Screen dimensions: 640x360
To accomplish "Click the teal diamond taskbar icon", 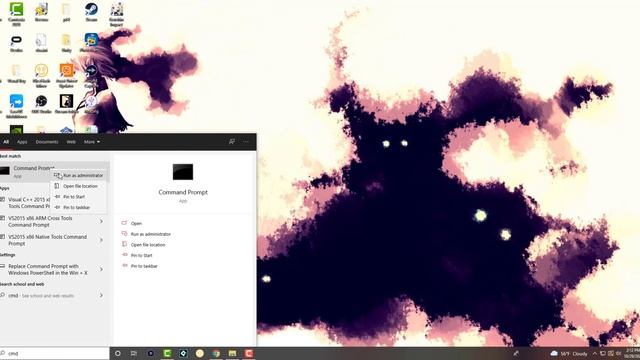I will coord(183,353).
